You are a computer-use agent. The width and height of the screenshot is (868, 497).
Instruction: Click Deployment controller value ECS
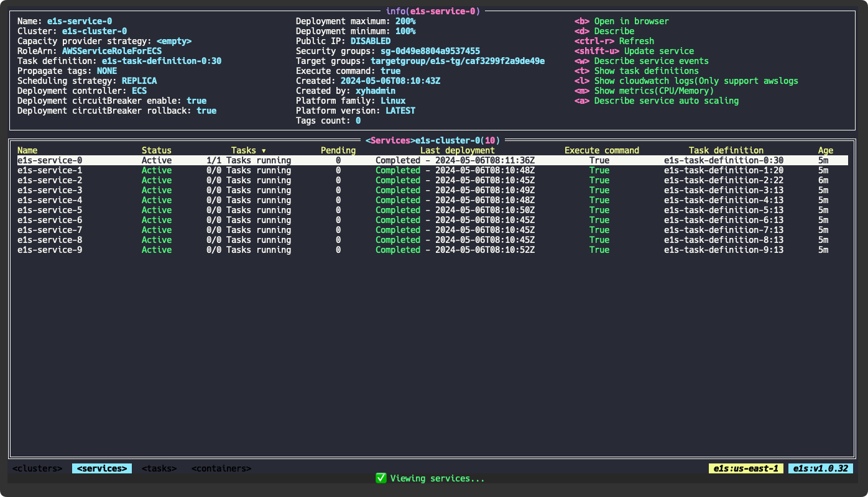tap(139, 91)
